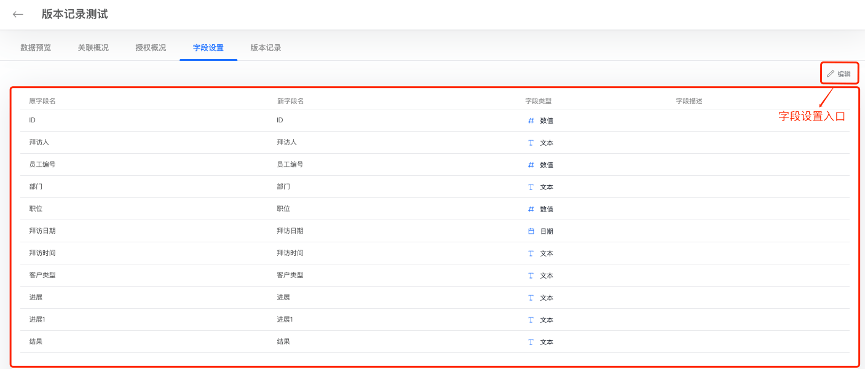Click the number type icon in 员工编号 row
The height and width of the screenshot is (370, 866).
click(531, 165)
